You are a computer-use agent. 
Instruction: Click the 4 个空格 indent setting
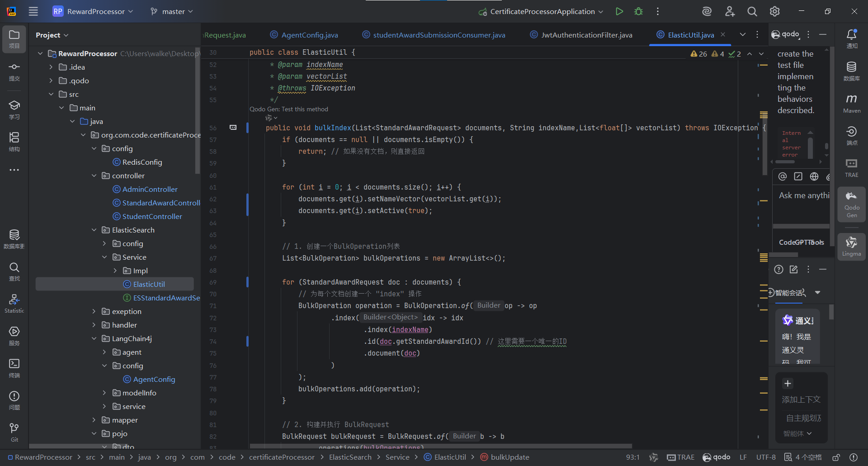pyautogui.click(x=803, y=457)
